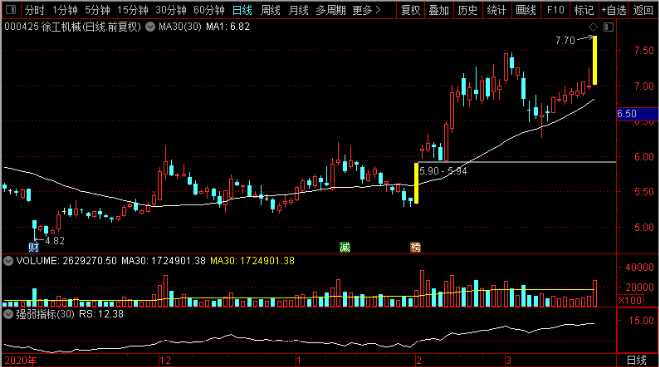Click the 2020年 year label on timeline
The height and width of the screenshot is (367, 659).
(20, 360)
